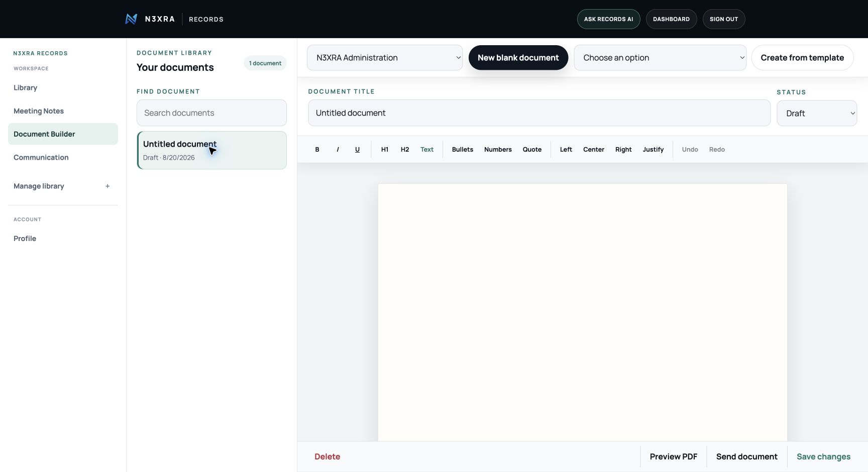Open Manage library section

63,186
